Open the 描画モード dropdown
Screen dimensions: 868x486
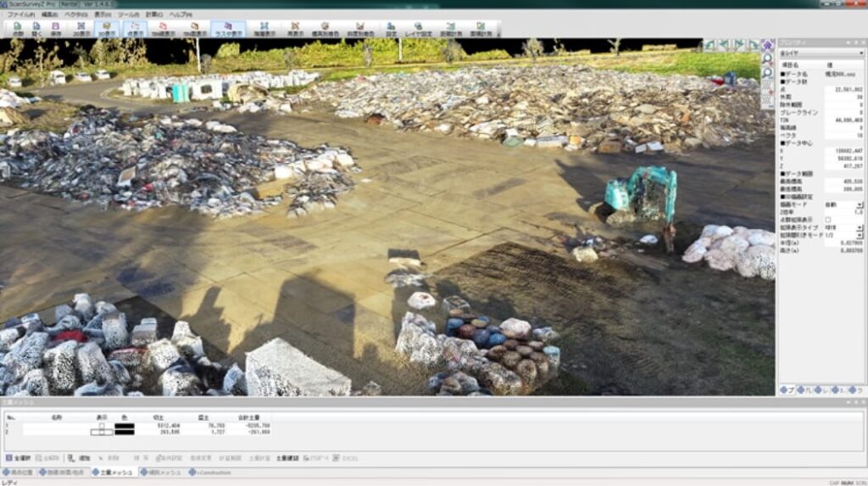pos(859,205)
